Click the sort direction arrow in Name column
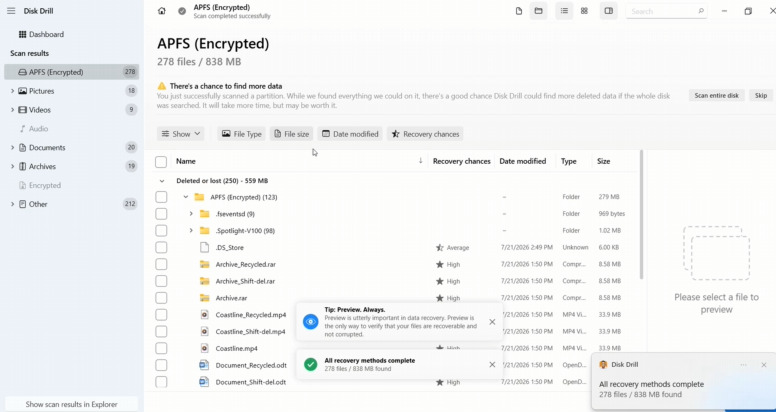 pyautogui.click(x=421, y=160)
